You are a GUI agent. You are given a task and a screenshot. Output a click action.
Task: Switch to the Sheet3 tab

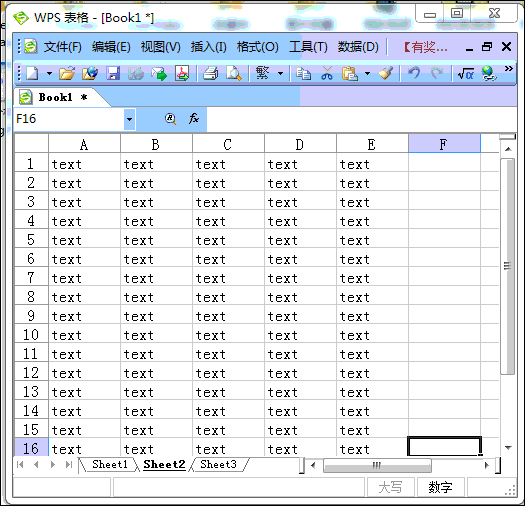pyautogui.click(x=218, y=464)
